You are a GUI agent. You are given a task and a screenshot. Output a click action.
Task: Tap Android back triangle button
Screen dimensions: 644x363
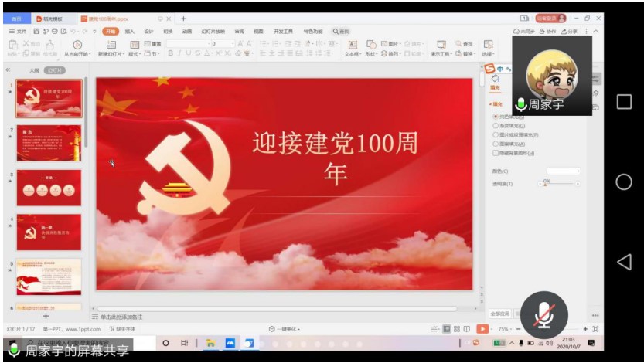[x=624, y=262]
